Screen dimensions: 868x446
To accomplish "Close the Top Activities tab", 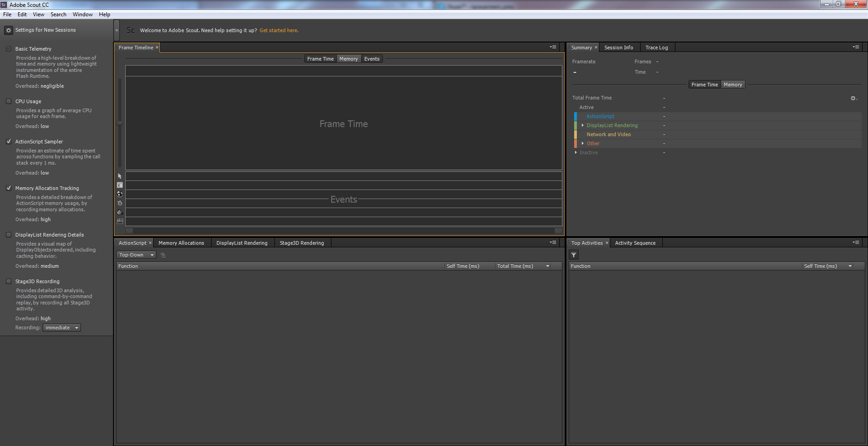I will [x=607, y=243].
